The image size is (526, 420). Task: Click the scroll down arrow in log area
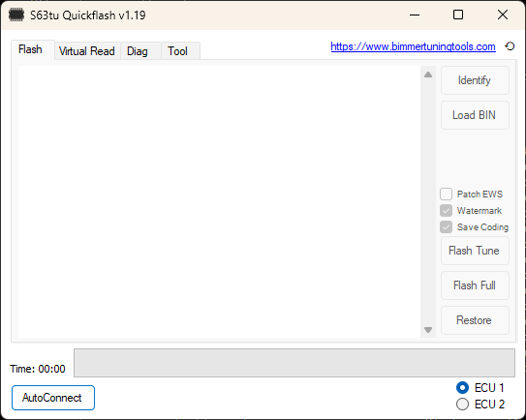click(x=428, y=330)
